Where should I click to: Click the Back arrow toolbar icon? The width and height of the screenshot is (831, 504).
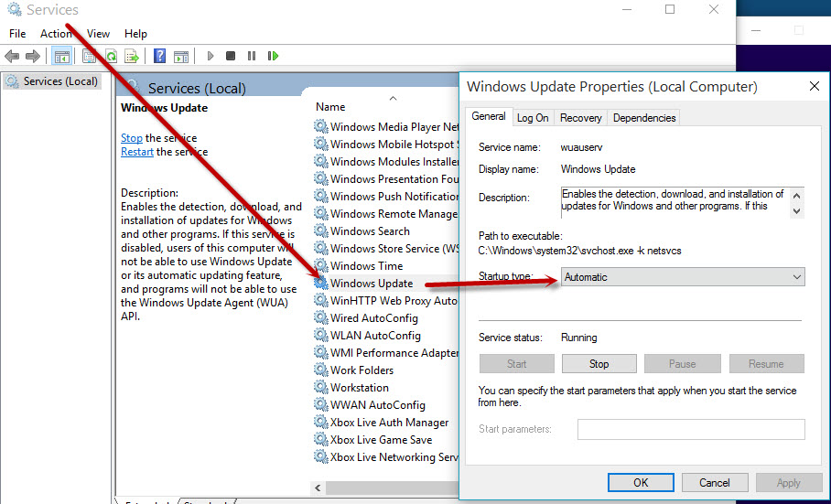[12, 56]
